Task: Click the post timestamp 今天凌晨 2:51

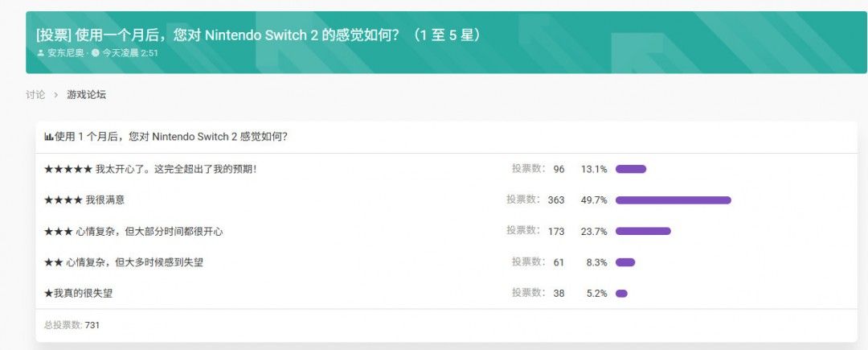Action: (x=130, y=53)
